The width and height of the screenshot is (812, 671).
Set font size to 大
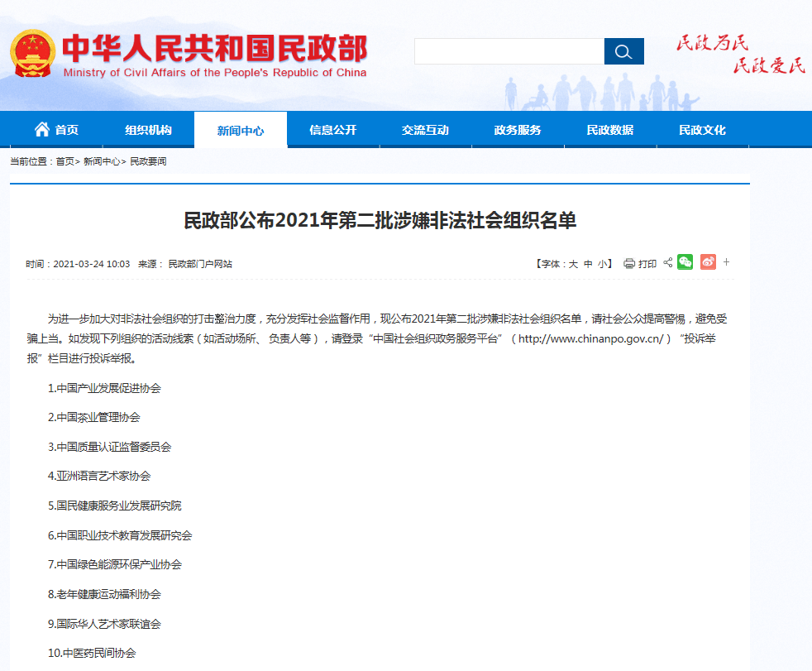click(x=573, y=264)
